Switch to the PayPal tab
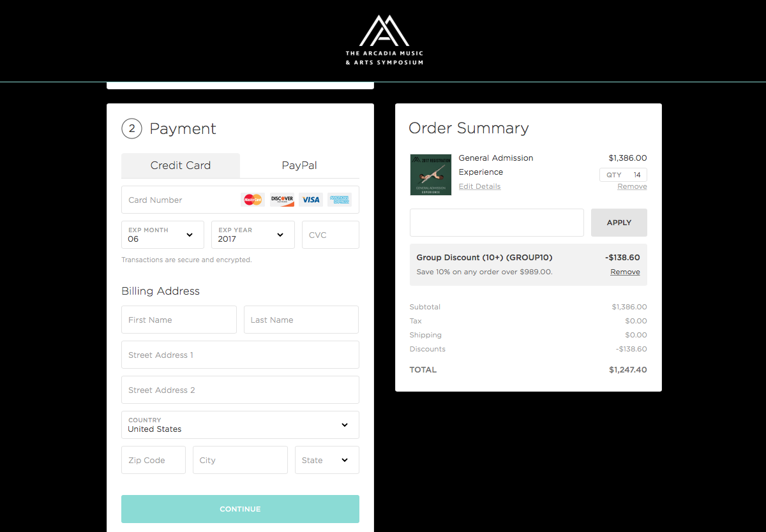The height and width of the screenshot is (532, 766). point(299,165)
